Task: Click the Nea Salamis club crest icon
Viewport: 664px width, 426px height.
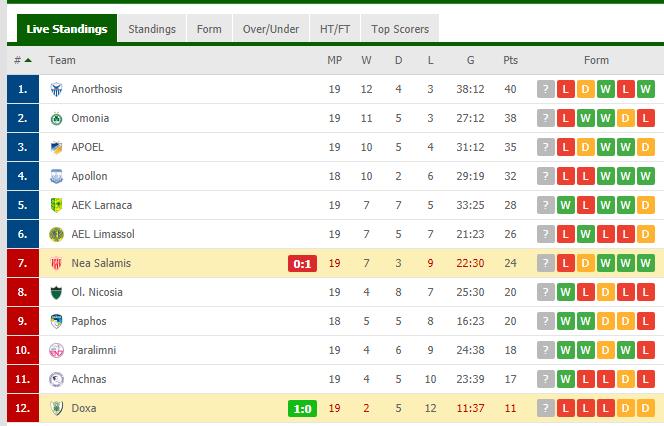Action: pyautogui.click(x=56, y=263)
